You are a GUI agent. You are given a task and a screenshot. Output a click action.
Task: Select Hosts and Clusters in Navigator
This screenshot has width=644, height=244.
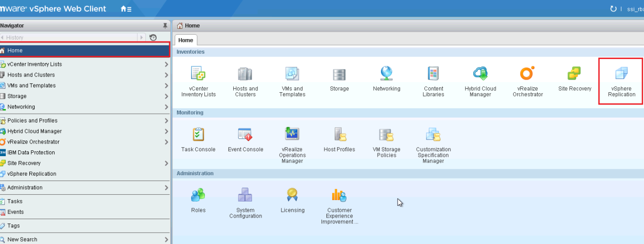point(85,75)
